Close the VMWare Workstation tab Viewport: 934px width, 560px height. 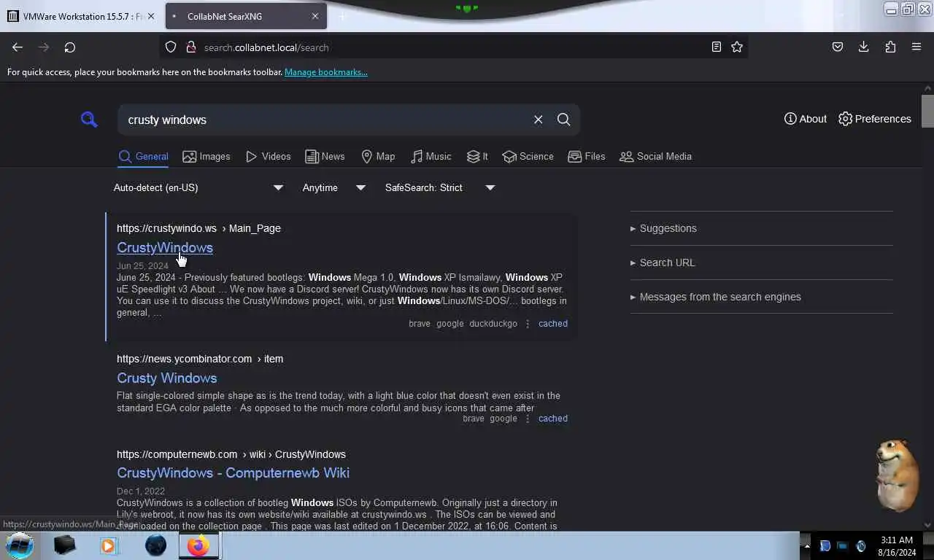(x=150, y=16)
